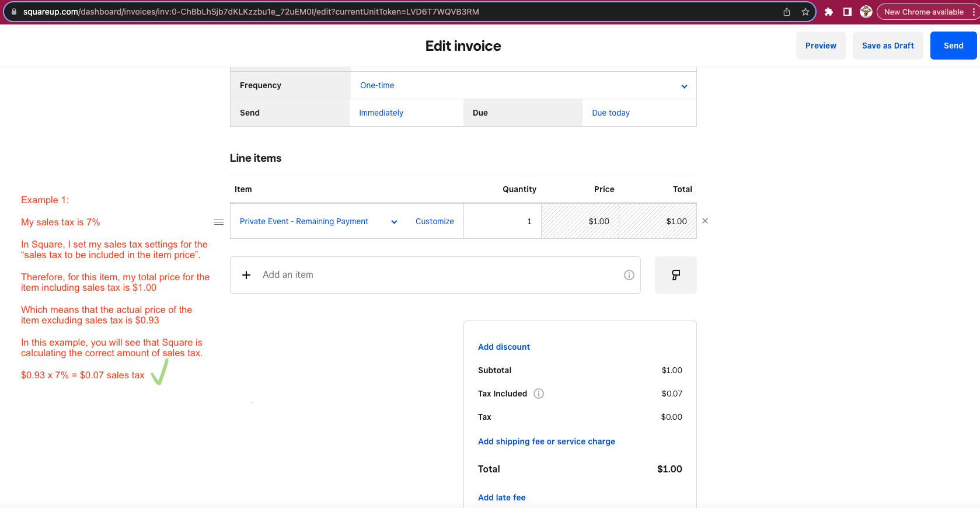
Task: Send the invoice
Action: pos(953,46)
